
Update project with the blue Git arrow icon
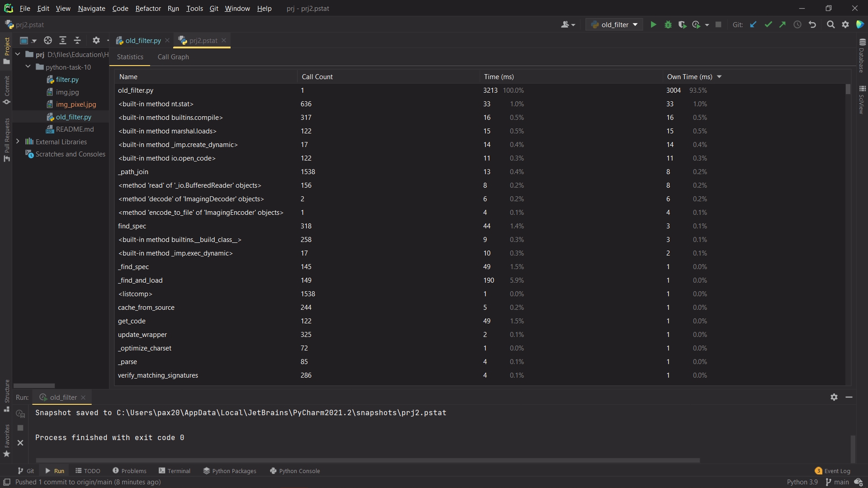pos(754,25)
